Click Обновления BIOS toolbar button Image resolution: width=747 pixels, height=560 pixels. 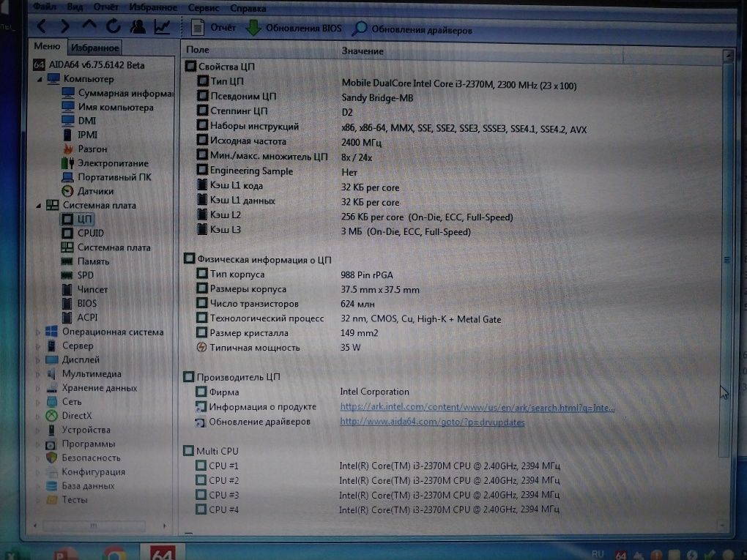click(294, 28)
